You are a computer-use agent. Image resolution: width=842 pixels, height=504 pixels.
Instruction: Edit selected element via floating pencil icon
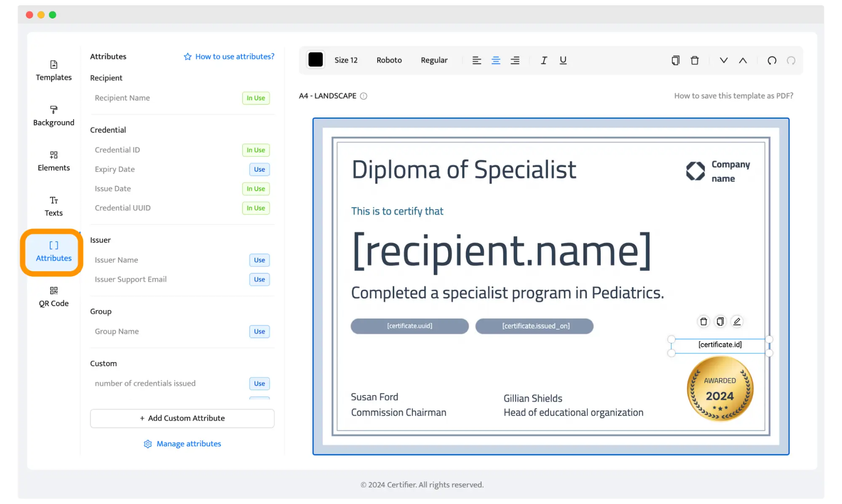point(737,322)
